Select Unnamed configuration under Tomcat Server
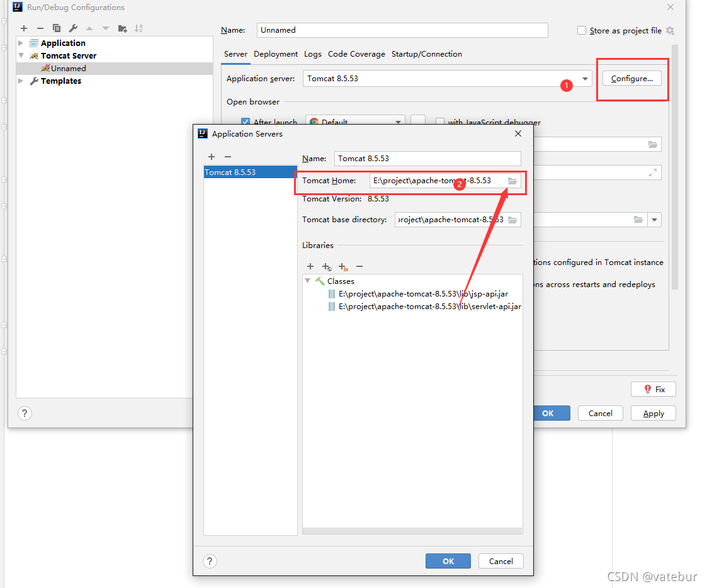 115,68
